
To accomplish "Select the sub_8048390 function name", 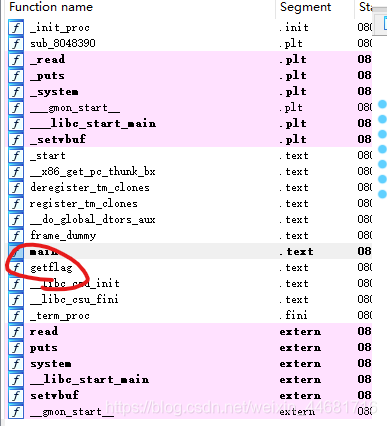I will (x=63, y=43).
